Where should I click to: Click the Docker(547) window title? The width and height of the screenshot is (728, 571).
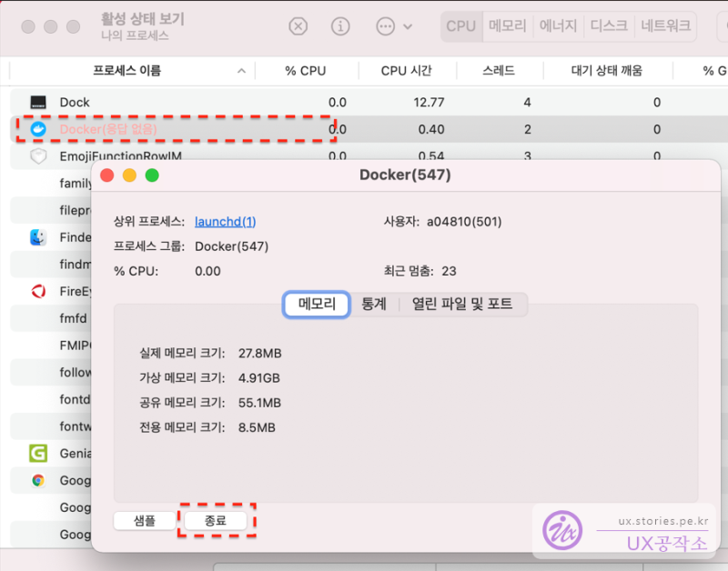pyautogui.click(x=405, y=175)
